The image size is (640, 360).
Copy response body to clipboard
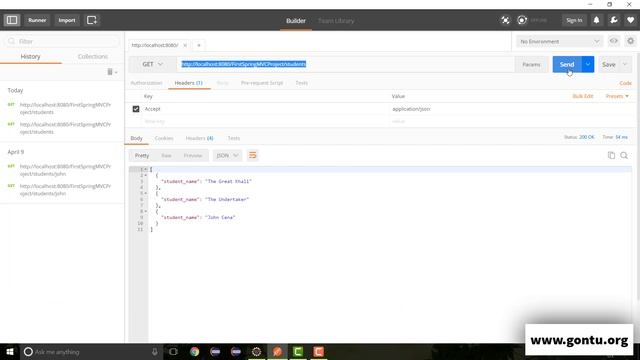click(611, 155)
